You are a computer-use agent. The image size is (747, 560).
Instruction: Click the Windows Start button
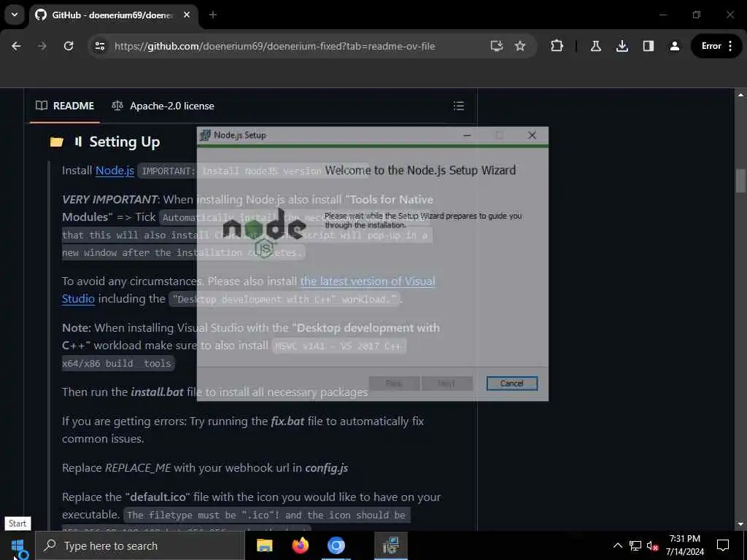pos(18,545)
